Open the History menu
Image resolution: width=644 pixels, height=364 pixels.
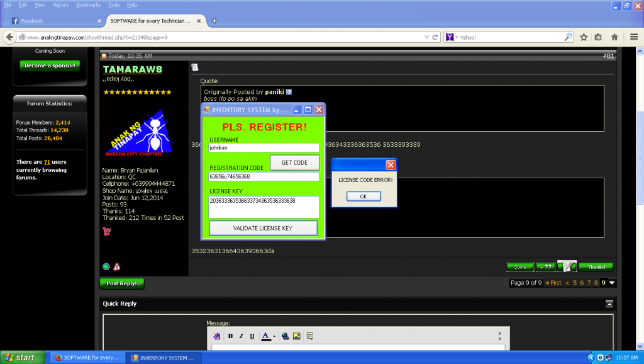pyautogui.click(x=60, y=5)
